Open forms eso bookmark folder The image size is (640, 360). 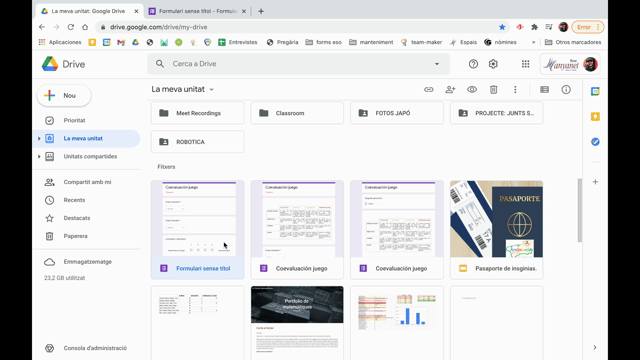click(x=324, y=42)
